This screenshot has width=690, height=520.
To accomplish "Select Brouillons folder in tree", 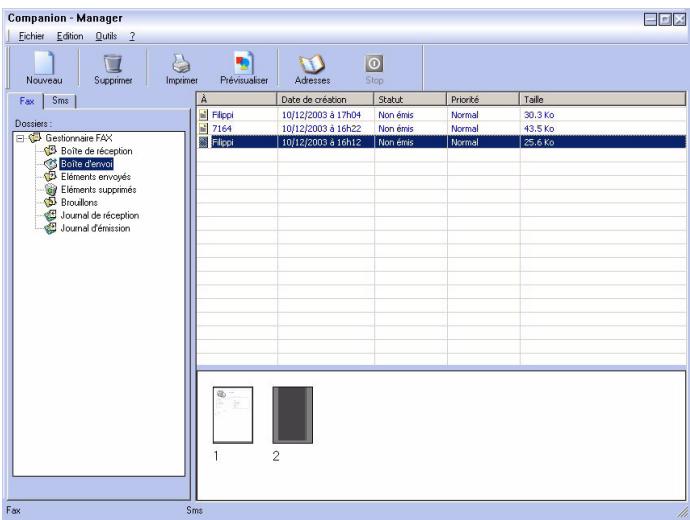I will point(79,202).
